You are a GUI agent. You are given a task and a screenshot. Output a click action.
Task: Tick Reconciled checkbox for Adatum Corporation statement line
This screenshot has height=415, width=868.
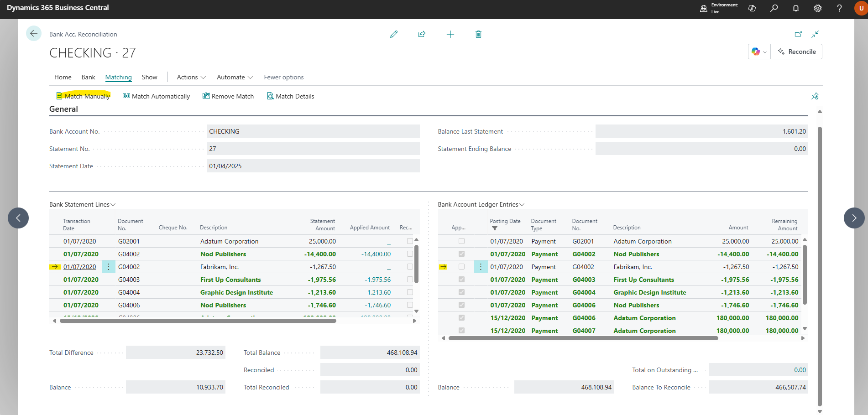click(x=410, y=241)
